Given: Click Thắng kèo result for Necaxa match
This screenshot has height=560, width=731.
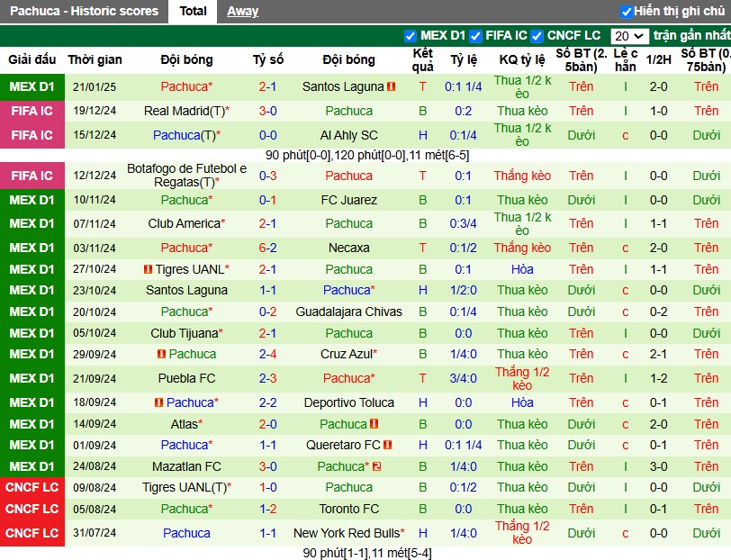Looking at the screenshot, I should (522, 248).
